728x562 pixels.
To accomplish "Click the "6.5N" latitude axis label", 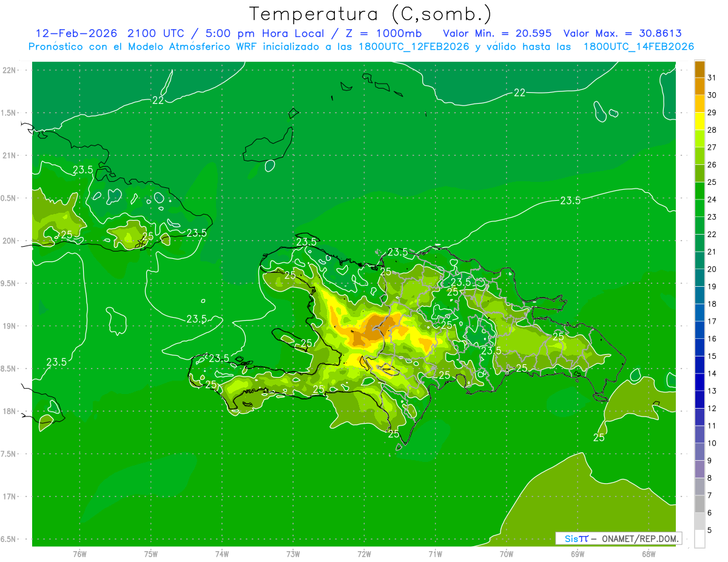I will coord(9,539).
